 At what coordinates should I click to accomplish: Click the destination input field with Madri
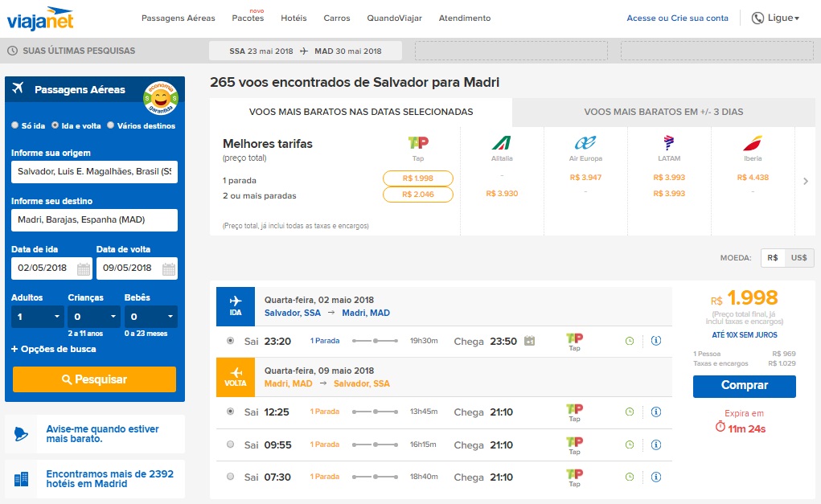tap(94, 219)
